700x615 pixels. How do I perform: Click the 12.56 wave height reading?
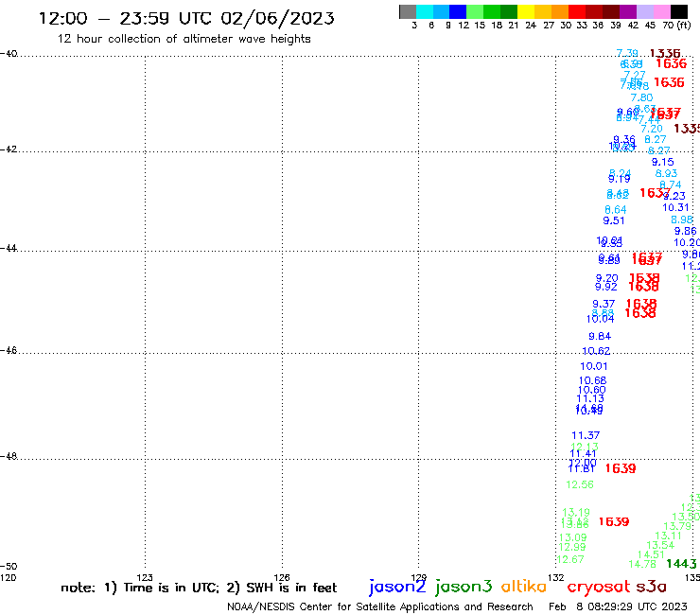pyautogui.click(x=580, y=484)
